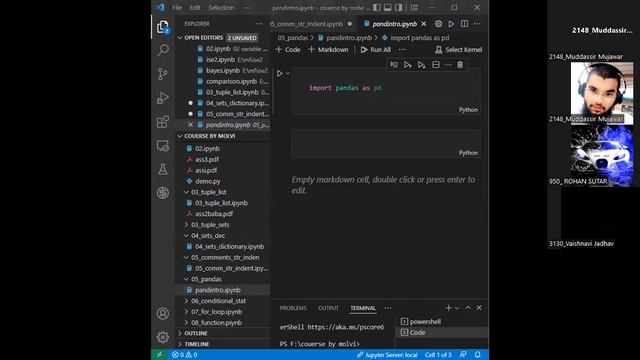Click the feedback icon in status bar
This screenshot has width=640, height=360.
pyautogui.click(x=463, y=355)
